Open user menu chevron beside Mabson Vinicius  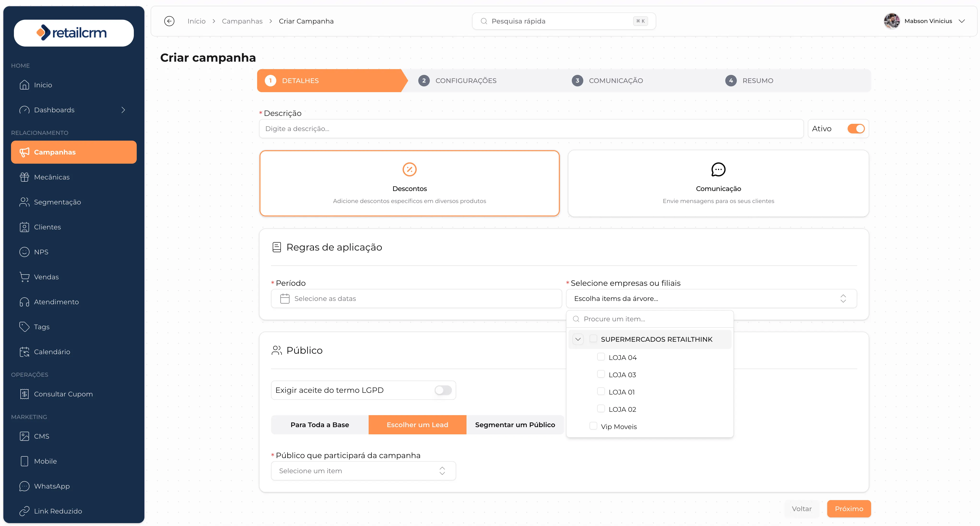(x=962, y=21)
